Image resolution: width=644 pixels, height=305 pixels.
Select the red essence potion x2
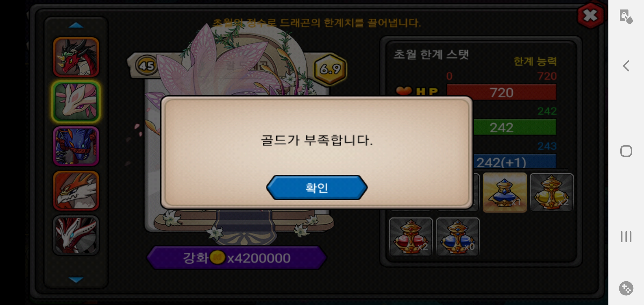point(411,237)
